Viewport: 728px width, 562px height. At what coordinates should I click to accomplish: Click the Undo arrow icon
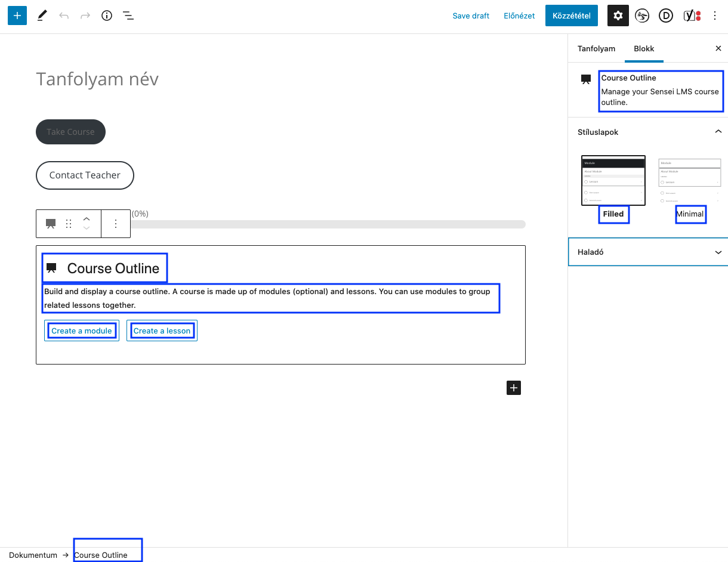tap(64, 16)
